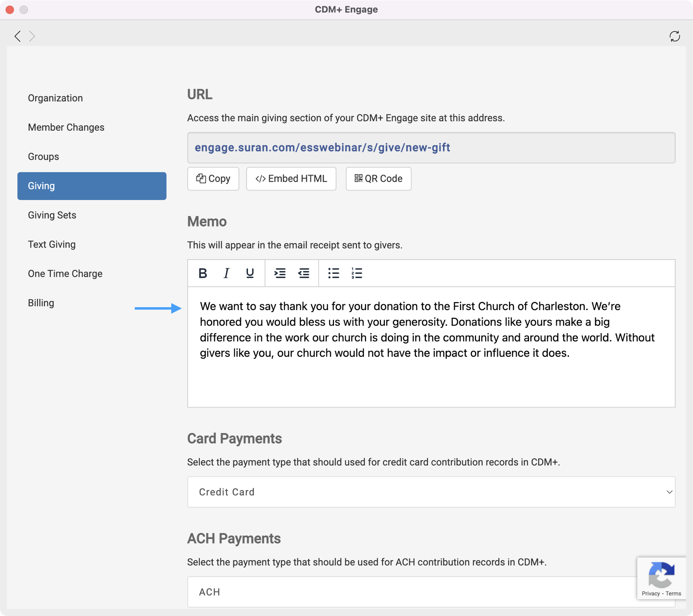Expand the Credit Card payment selector

click(432, 492)
